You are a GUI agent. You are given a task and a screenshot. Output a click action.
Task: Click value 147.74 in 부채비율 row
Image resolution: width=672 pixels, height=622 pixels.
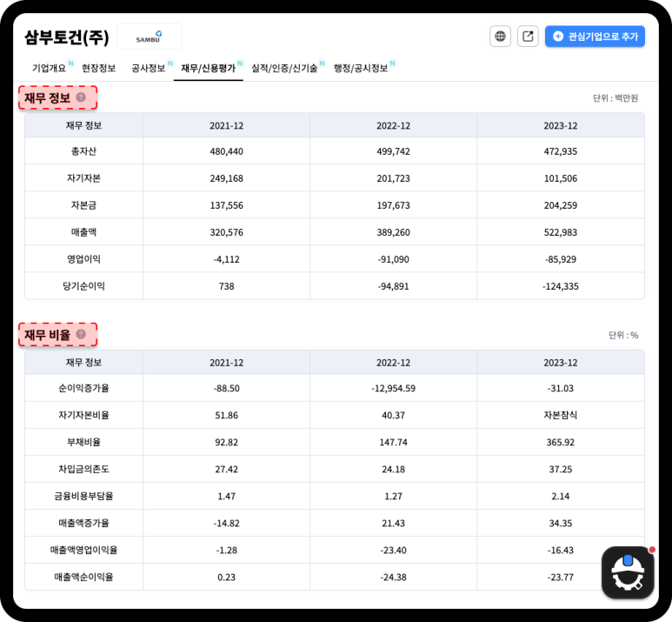point(394,443)
